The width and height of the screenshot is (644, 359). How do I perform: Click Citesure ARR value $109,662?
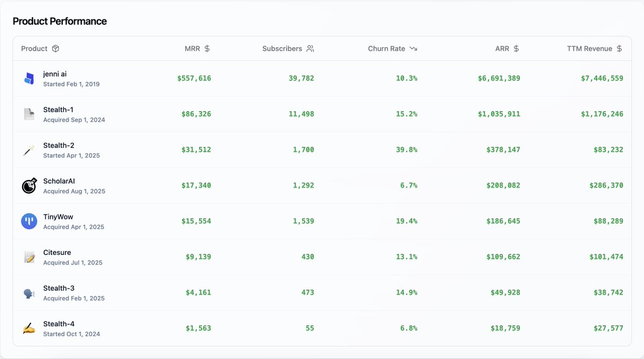503,257
